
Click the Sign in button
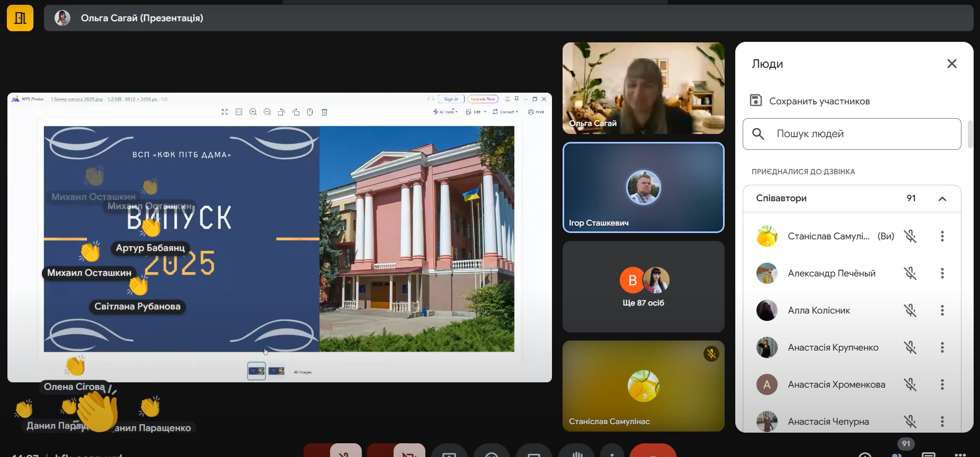pos(451,99)
